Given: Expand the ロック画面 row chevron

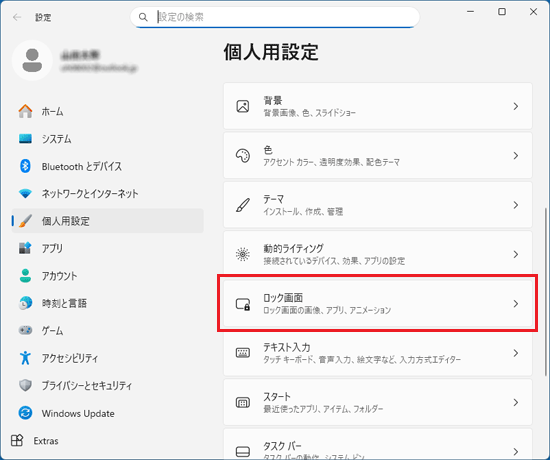Looking at the screenshot, I should point(516,304).
